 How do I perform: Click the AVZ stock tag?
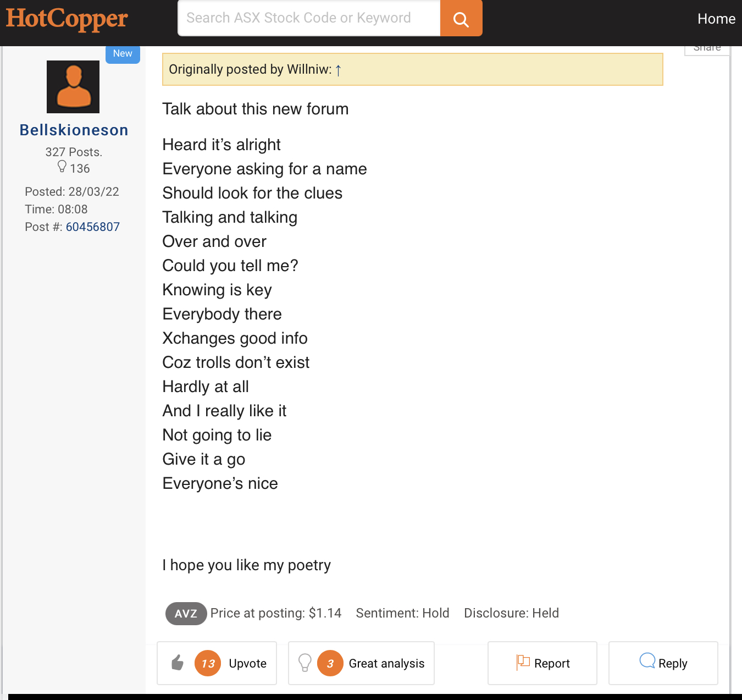tap(186, 614)
